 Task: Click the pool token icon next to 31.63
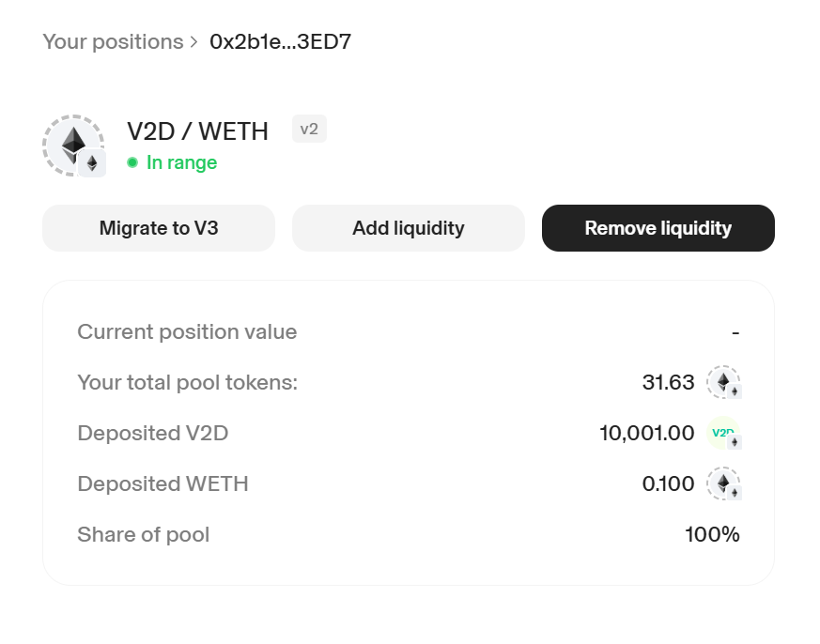coord(724,382)
